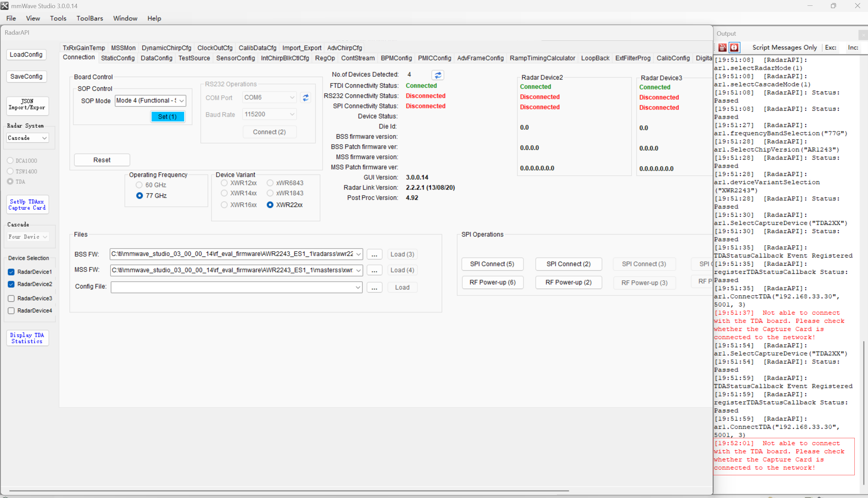Switch to the StaticConfig tab

(118, 58)
